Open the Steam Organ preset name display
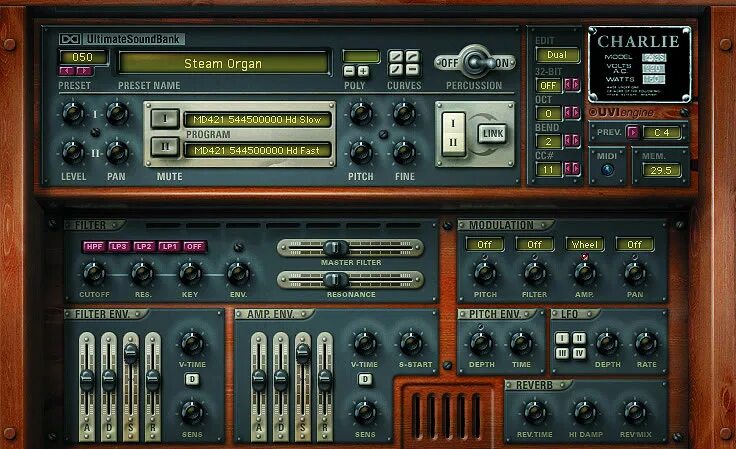Image resolution: width=736 pixels, height=449 pixels. [x=223, y=63]
